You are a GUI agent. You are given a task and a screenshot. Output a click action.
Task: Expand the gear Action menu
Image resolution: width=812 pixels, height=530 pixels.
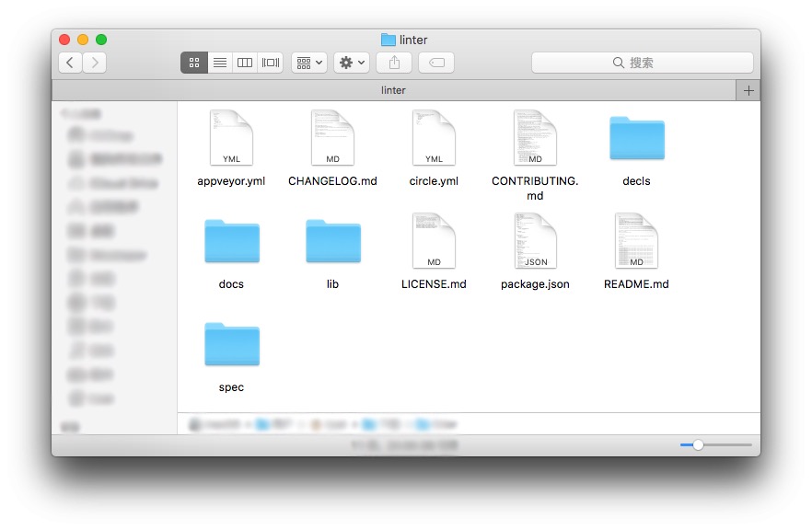[x=352, y=63]
